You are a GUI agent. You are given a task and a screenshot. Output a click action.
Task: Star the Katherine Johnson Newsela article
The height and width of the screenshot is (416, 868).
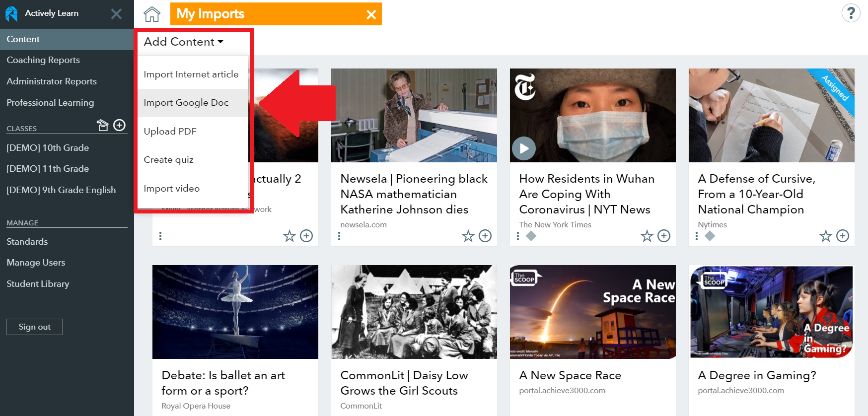[468, 236]
